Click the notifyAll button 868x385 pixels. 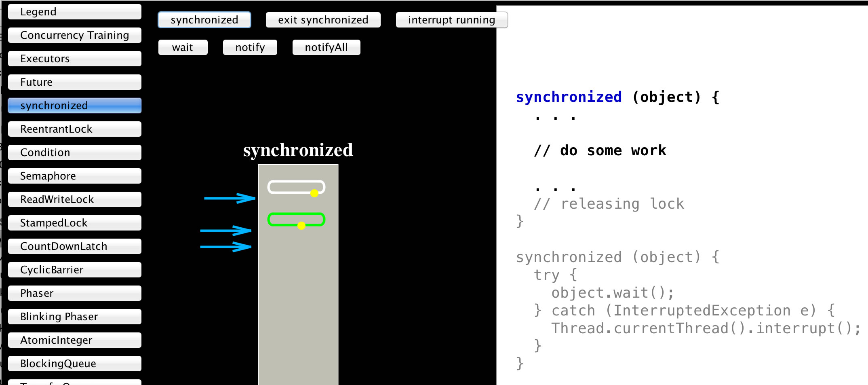[x=327, y=47]
